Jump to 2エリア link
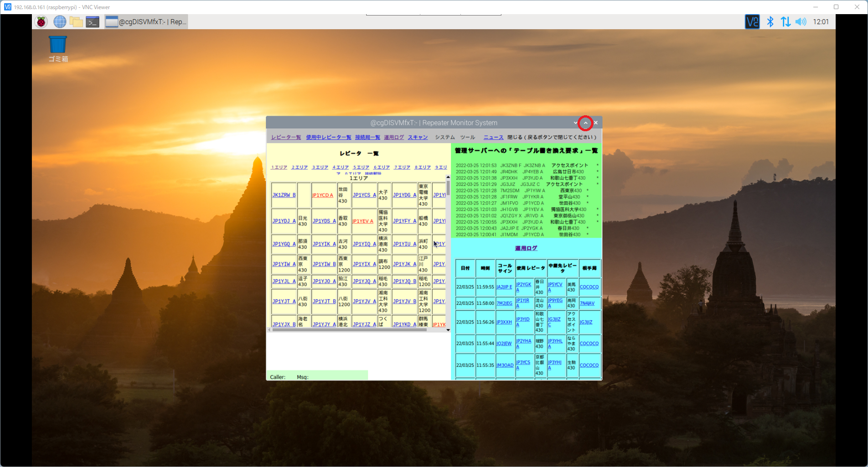Screen dimensions: 868x467 pos(300,167)
